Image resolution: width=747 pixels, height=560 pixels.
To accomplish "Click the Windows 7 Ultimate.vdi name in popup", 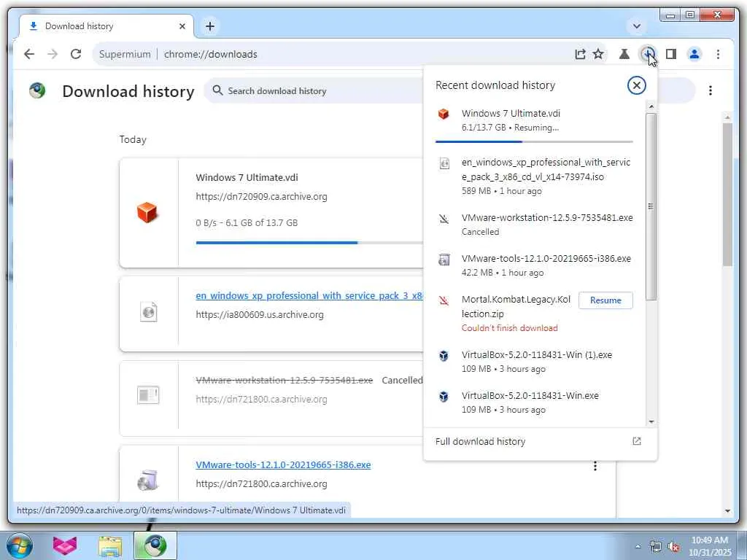I will pos(511,113).
